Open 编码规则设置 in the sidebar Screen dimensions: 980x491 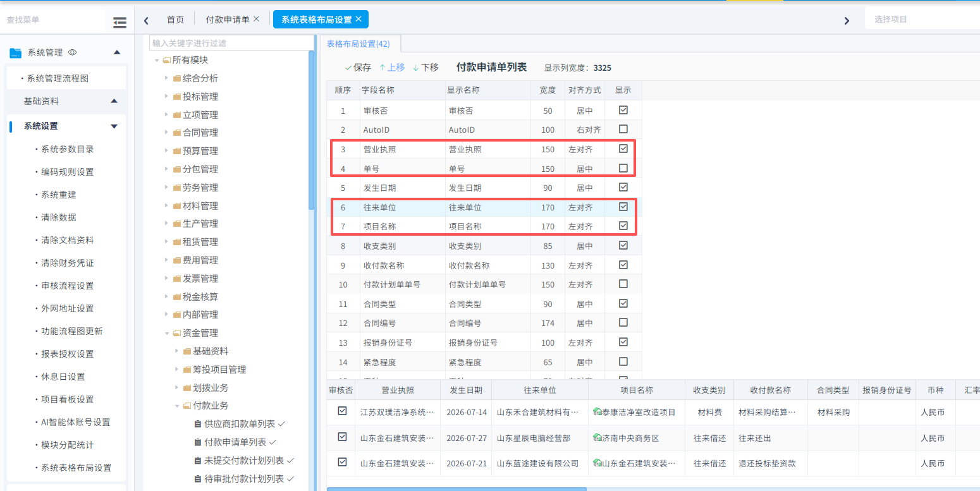tap(68, 172)
